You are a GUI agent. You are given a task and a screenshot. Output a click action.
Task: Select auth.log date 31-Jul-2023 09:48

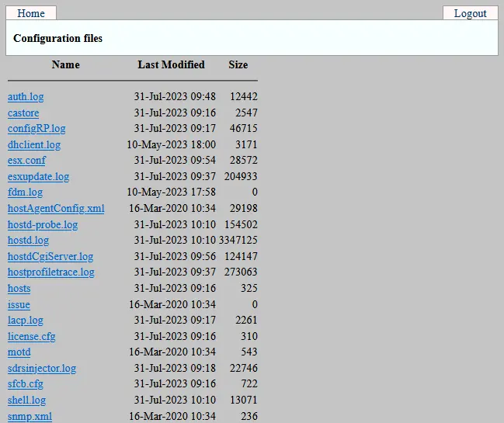click(x=175, y=96)
